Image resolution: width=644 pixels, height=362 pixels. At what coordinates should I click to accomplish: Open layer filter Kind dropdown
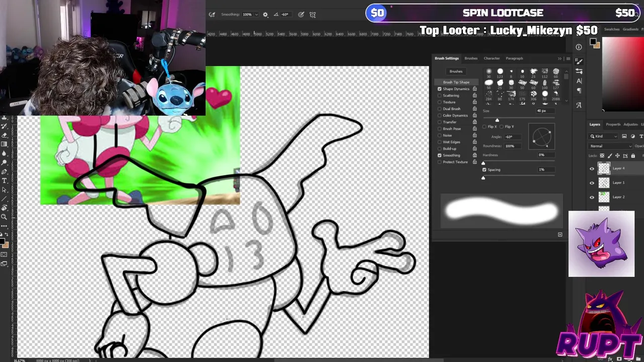pyautogui.click(x=604, y=136)
